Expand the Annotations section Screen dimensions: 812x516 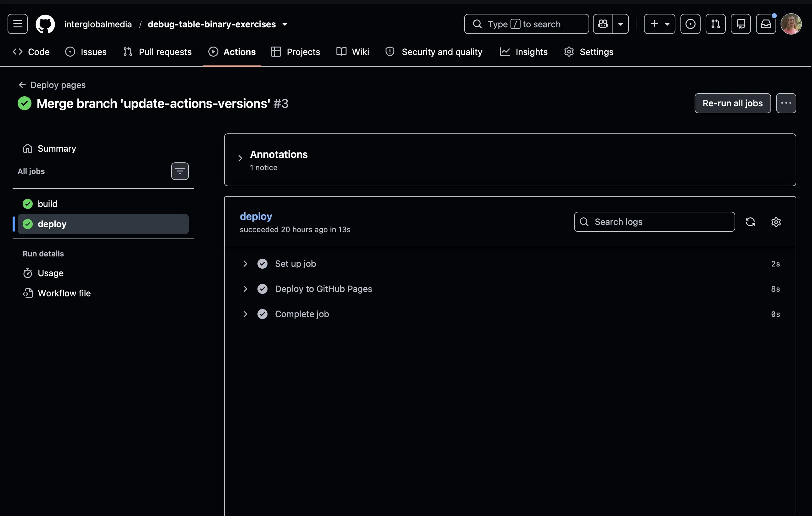click(x=240, y=158)
